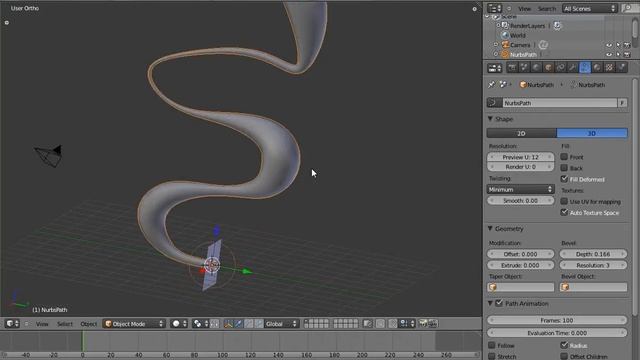This screenshot has height=360, width=640.
Task: Click the lock camera and layers icon
Action: tap(367, 324)
